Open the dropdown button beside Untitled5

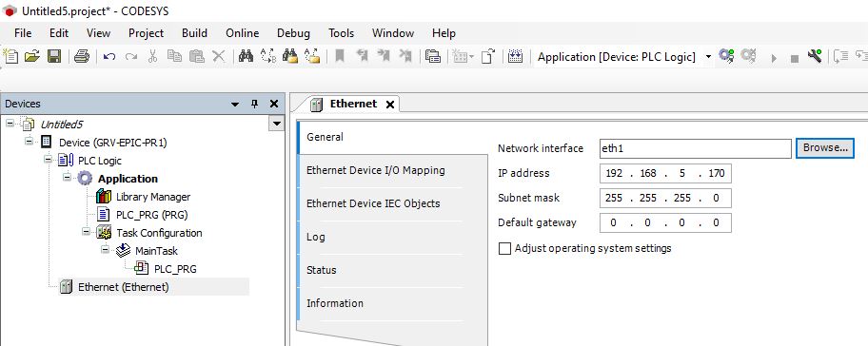276,124
